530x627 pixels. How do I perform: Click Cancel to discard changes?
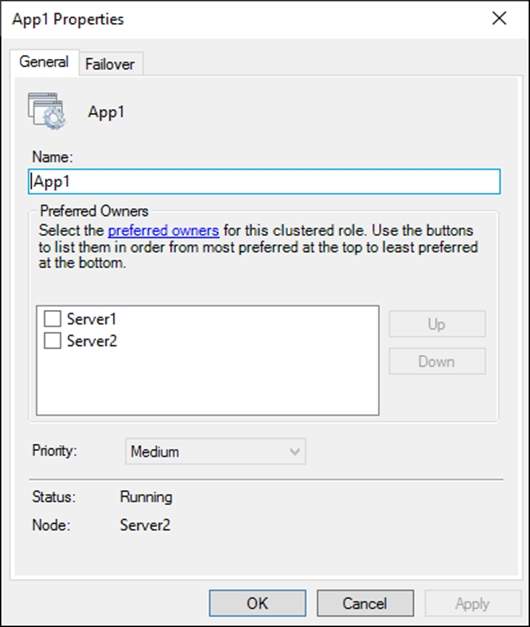coord(365,603)
